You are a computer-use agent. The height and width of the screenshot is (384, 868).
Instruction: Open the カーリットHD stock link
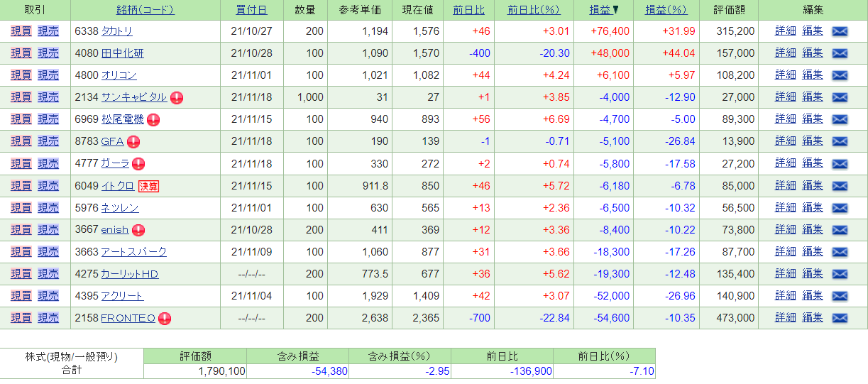click(x=129, y=274)
